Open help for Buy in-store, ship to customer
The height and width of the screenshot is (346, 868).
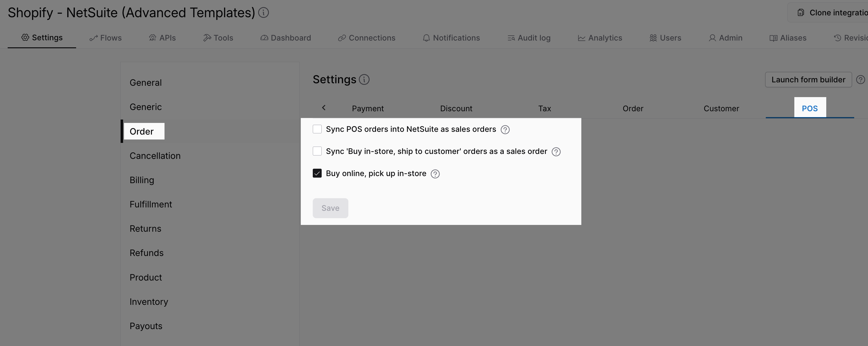[556, 152]
